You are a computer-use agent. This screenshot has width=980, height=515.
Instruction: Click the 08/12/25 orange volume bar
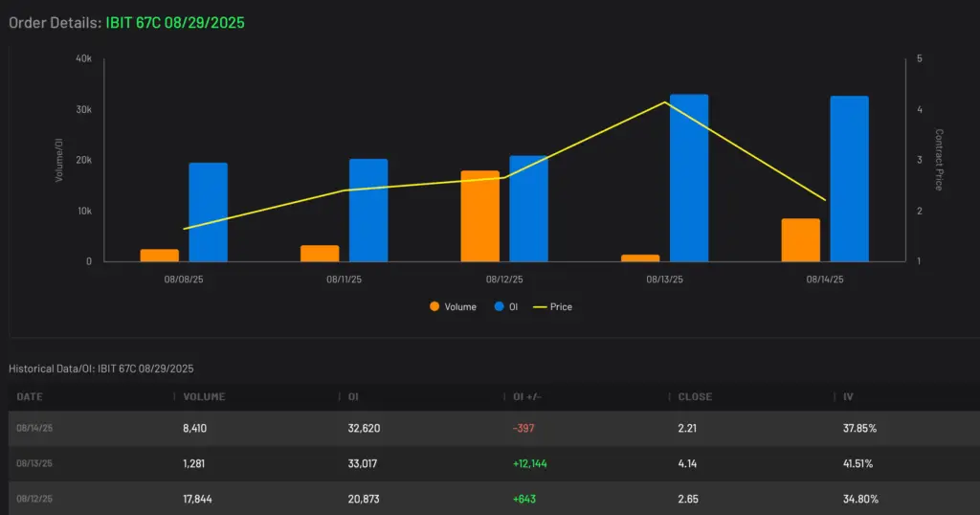[480, 216]
